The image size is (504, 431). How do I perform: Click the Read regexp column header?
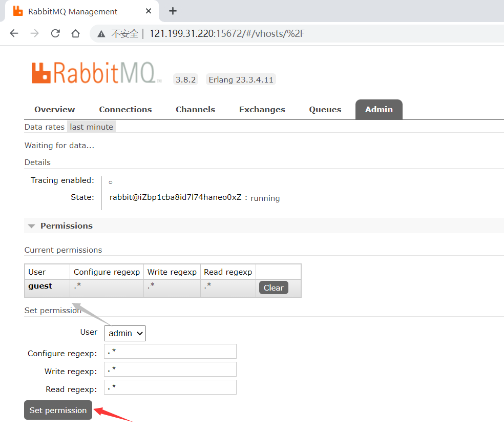[228, 272]
